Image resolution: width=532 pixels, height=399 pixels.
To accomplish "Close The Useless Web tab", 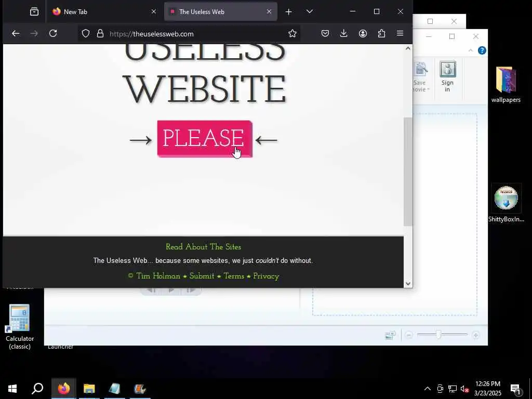I will [269, 11].
